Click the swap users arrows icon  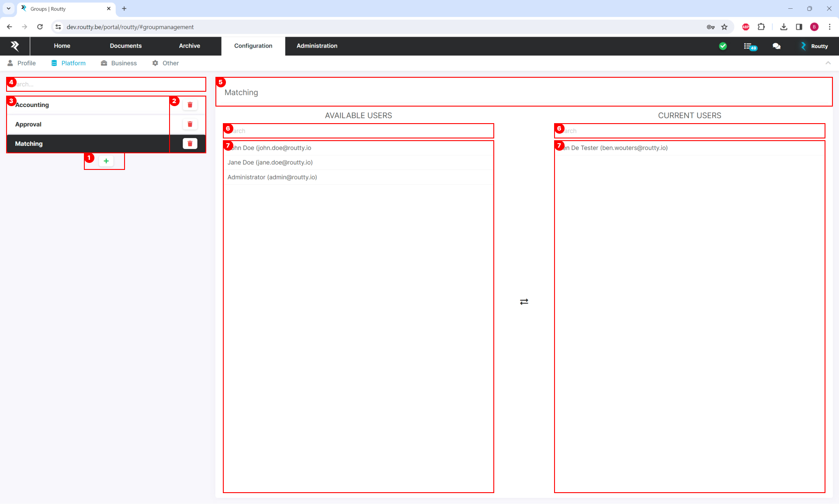524,302
